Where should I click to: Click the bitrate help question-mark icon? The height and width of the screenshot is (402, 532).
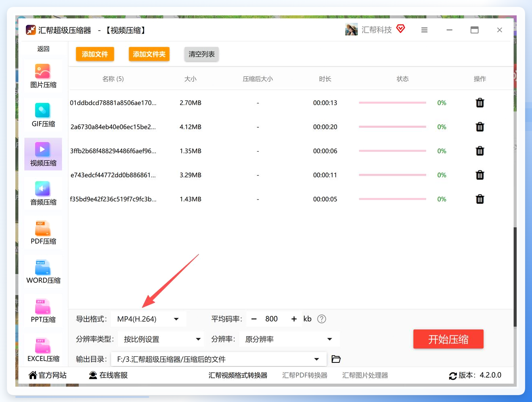(321, 319)
